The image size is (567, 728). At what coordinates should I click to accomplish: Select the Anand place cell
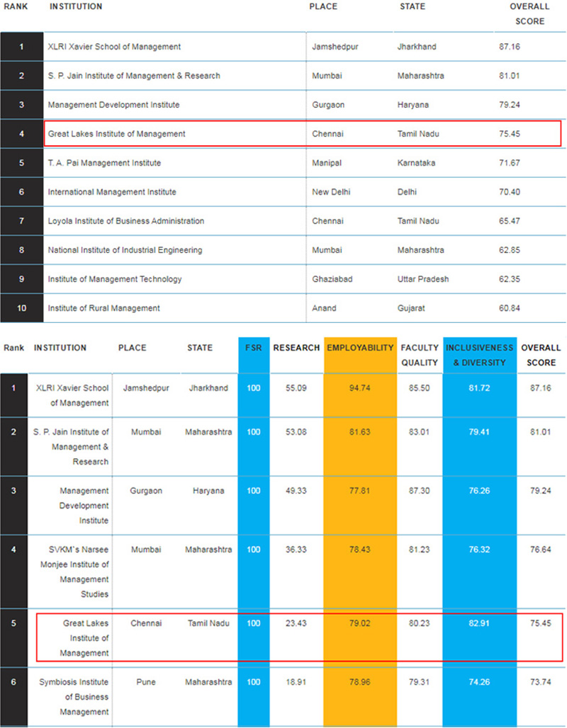(324, 308)
